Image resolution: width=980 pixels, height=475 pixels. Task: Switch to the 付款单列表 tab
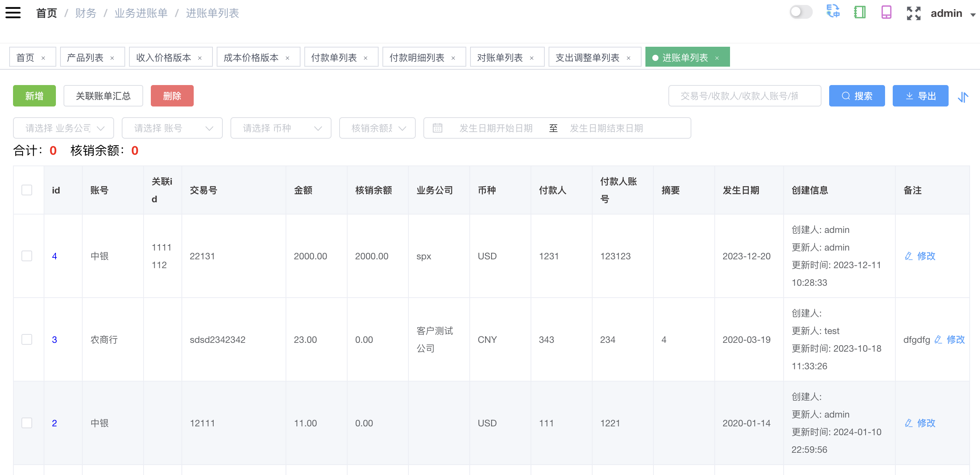point(334,57)
